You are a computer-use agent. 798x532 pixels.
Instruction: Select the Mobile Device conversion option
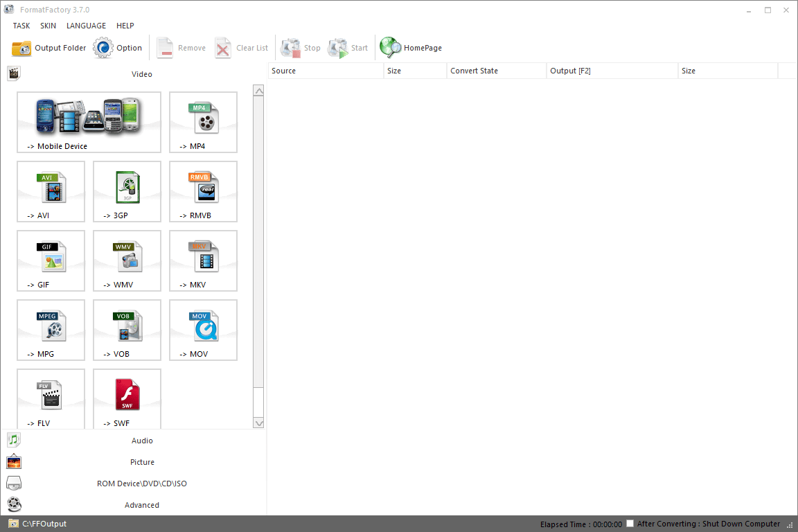89,123
